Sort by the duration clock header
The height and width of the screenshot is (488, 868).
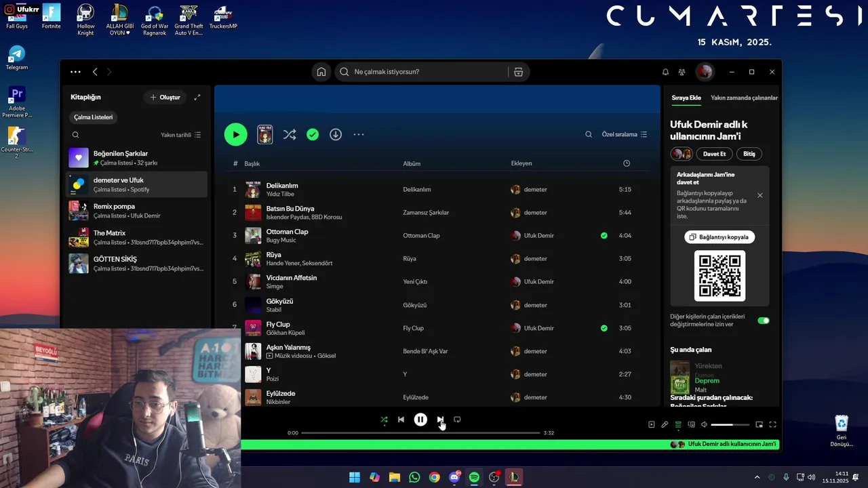(627, 163)
